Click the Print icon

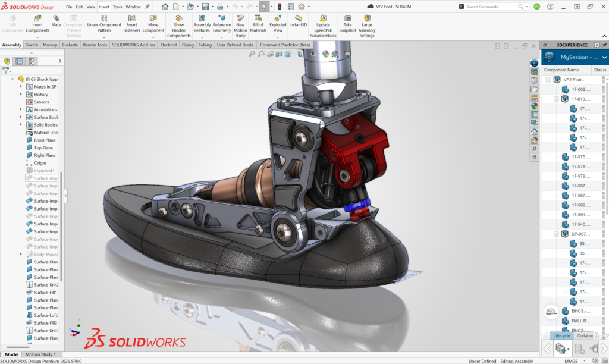pos(220,7)
